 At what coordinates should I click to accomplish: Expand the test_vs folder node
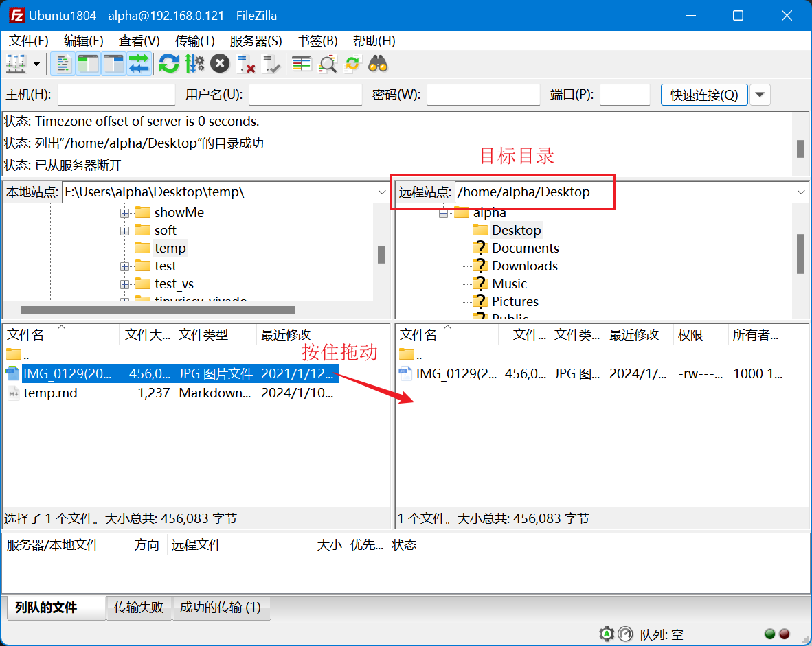[x=124, y=285]
